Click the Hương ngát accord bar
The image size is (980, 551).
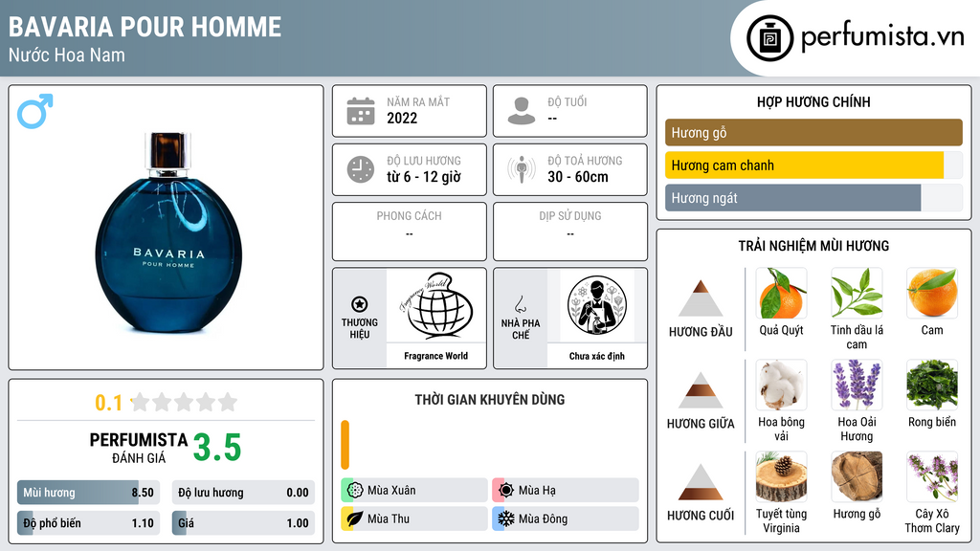pyautogui.click(x=813, y=198)
